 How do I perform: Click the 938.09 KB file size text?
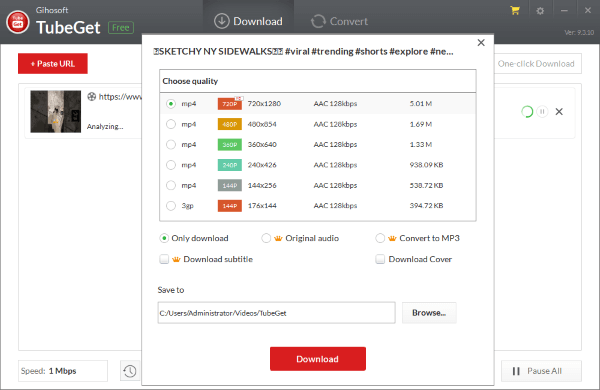click(x=426, y=165)
